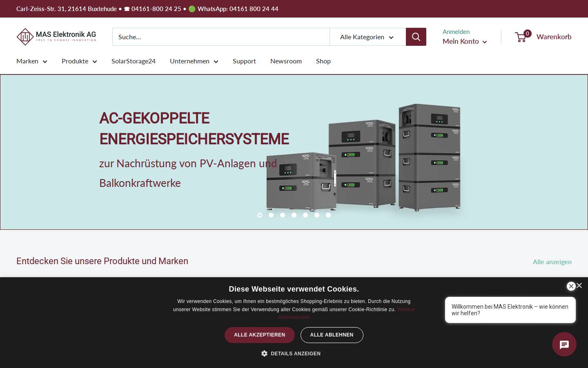Go to fourth carousel slide dot

[x=294, y=215]
